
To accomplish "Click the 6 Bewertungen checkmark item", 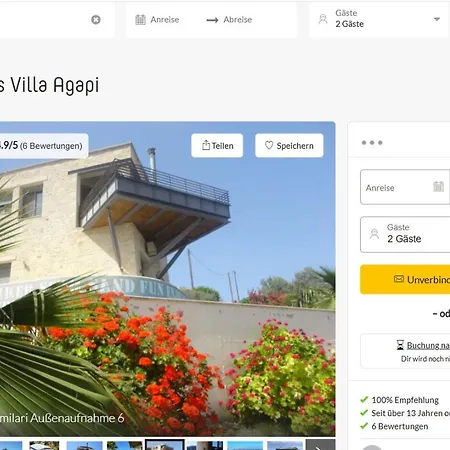I will point(395,426).
